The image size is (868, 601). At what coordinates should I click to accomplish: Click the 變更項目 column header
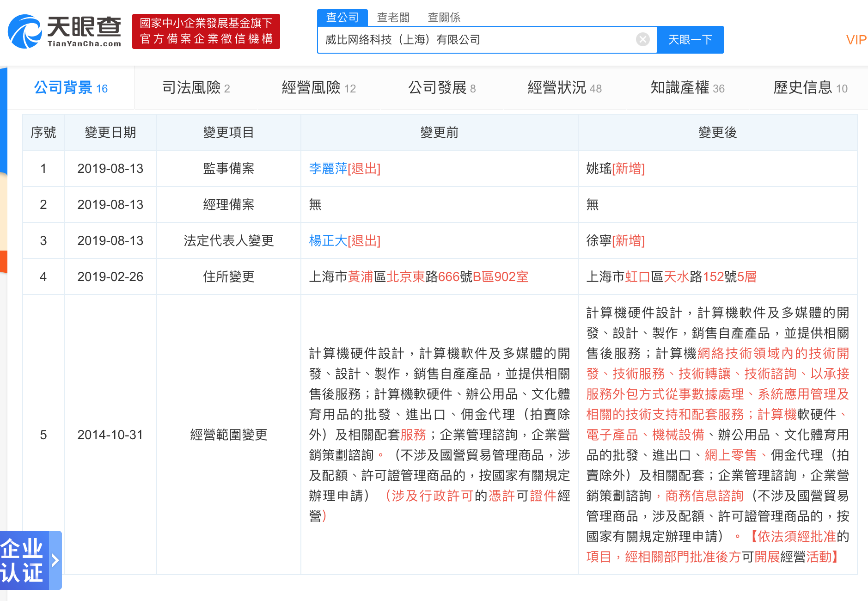coord(229,133)
